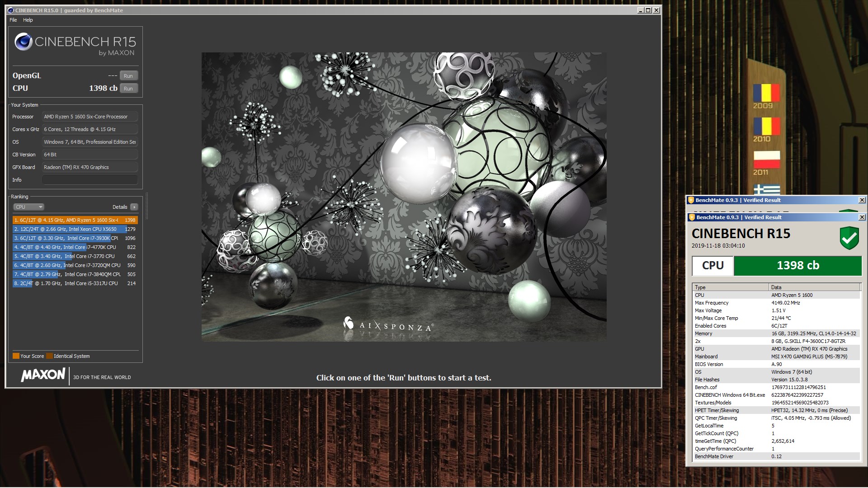
Task: Click the Greek flag desktop icon
Action: point(766,189)
